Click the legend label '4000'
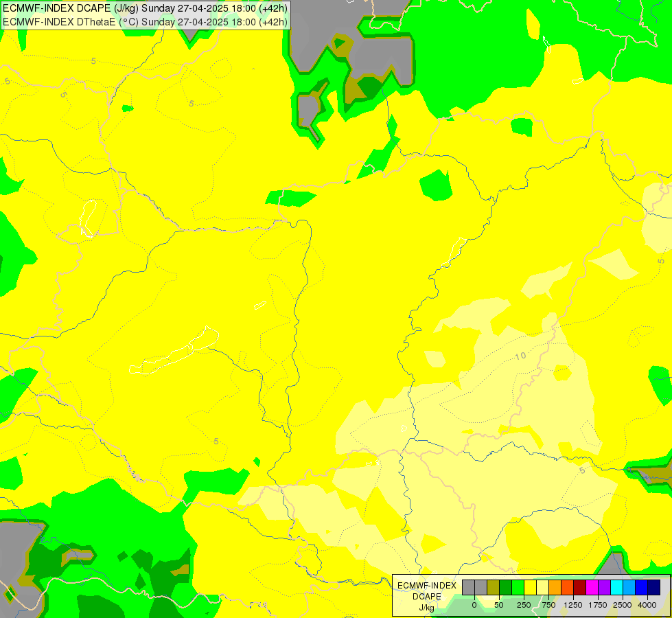The height and width of the screenshot is (618, 672). pyautogui.click(x=647, y=605)
